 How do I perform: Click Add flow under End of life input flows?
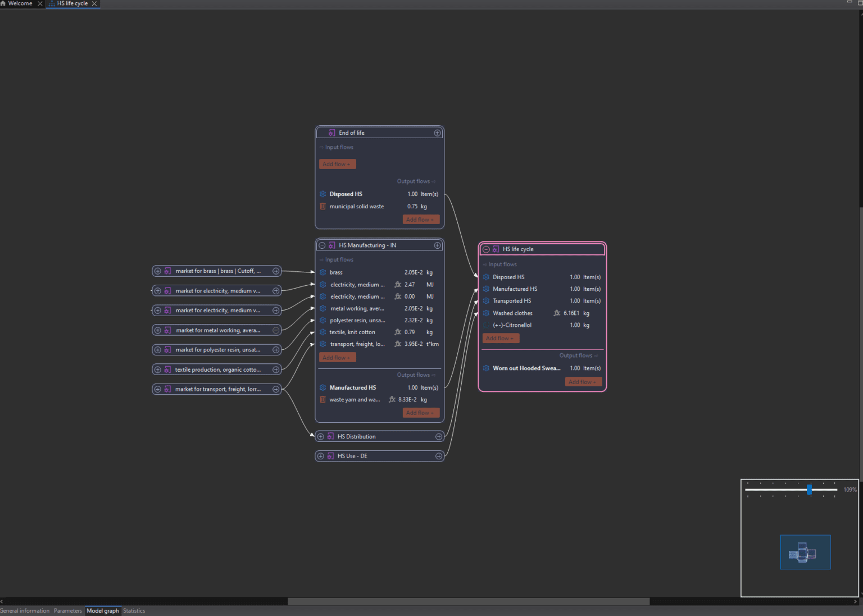337,165
